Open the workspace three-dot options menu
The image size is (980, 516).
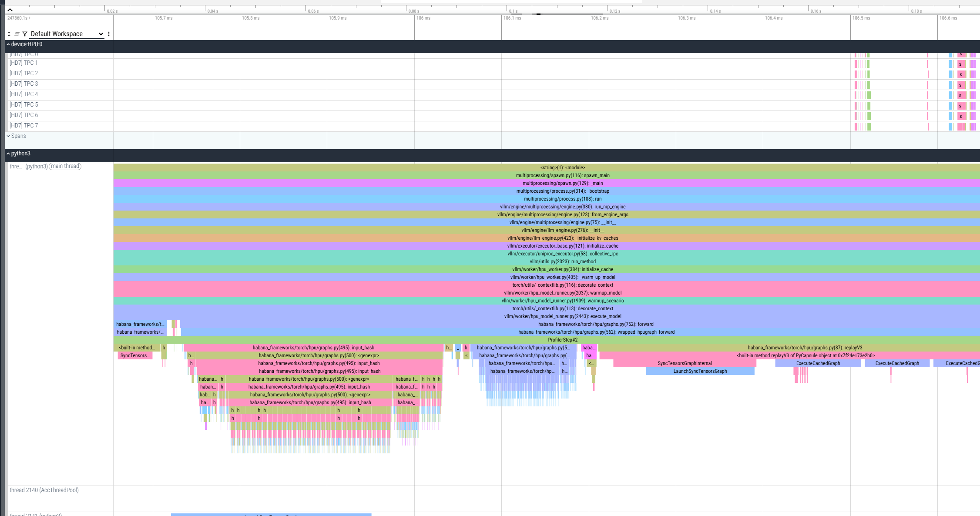(x=108, y=34)
